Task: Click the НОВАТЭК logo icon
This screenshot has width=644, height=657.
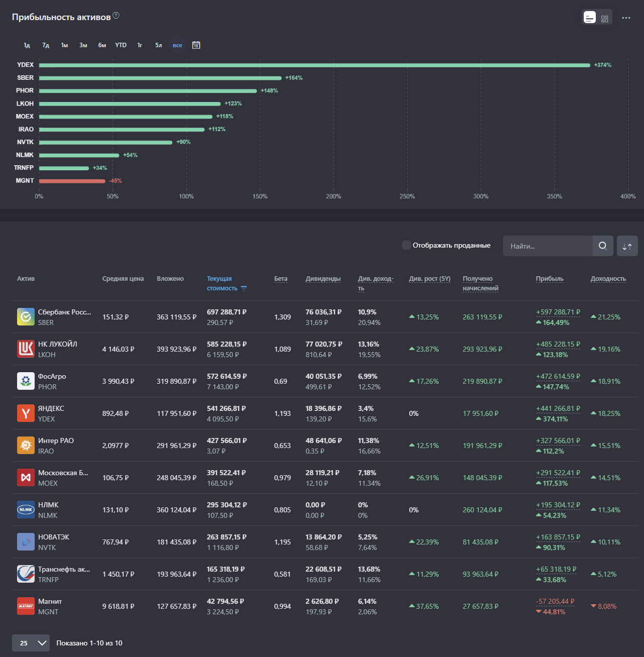Action: click(x=26, y=542)
